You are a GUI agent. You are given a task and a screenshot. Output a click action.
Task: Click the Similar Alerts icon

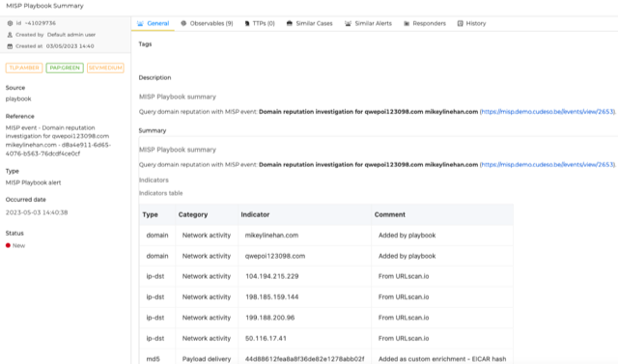pos(348,23)
